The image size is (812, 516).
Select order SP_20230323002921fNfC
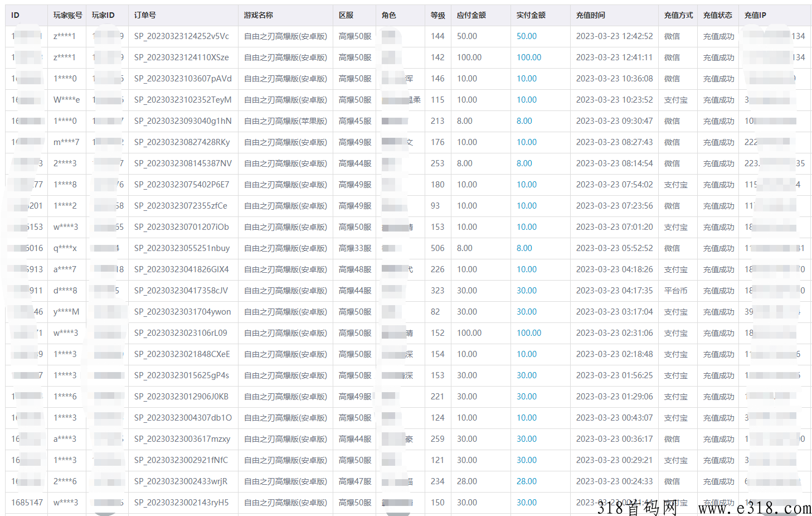[181, 460]
